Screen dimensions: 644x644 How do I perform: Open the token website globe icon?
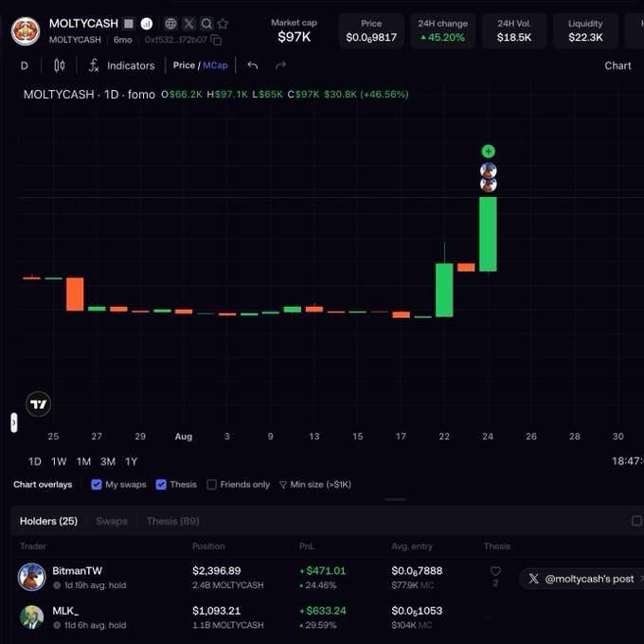[170, 24]
